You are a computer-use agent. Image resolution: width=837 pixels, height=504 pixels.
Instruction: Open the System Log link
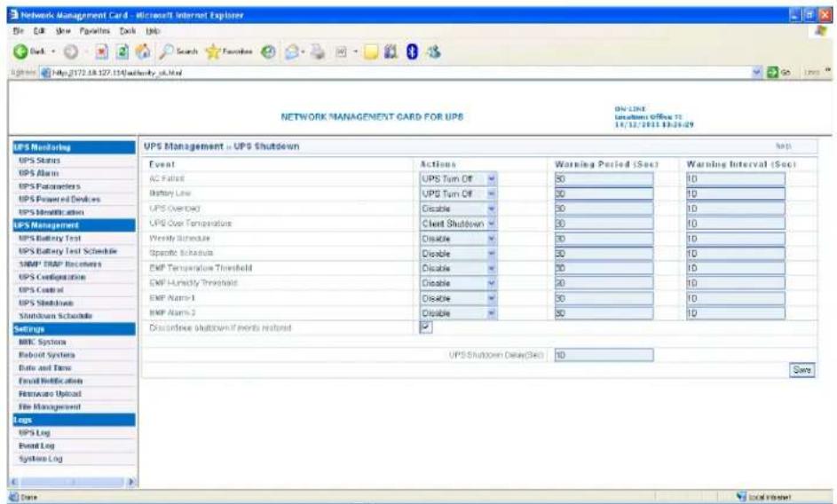(x=41, y=459)
